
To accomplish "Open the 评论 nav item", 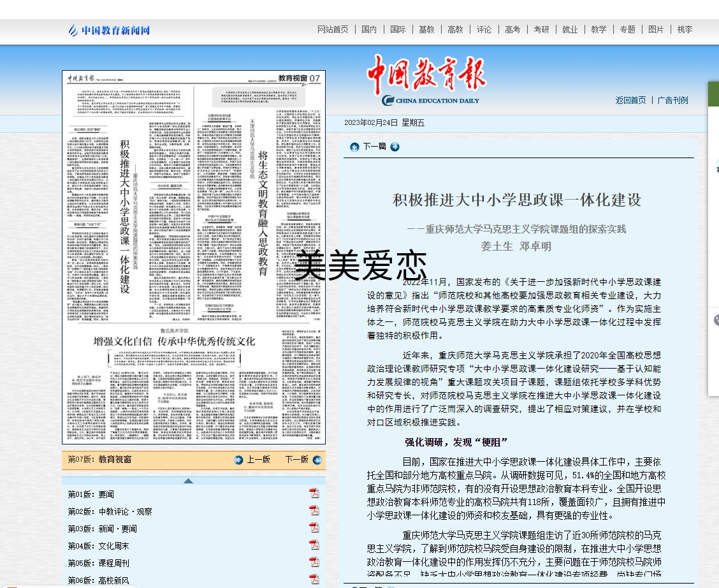I will click(484, 29).
